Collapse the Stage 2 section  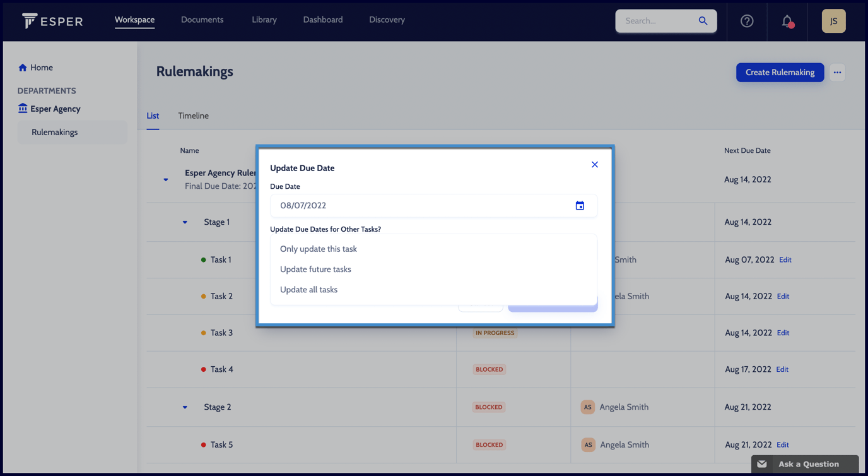(185, 407)
